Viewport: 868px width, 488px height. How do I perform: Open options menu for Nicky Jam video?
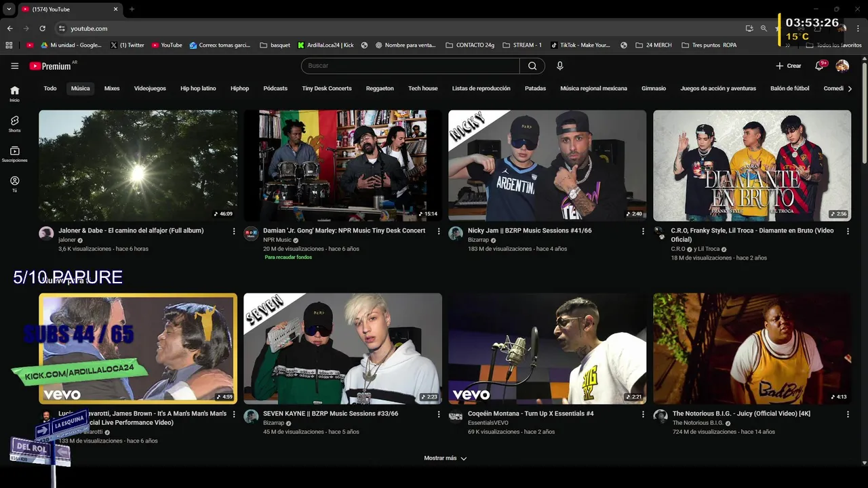pyautogui.click(x=644, y=231)
